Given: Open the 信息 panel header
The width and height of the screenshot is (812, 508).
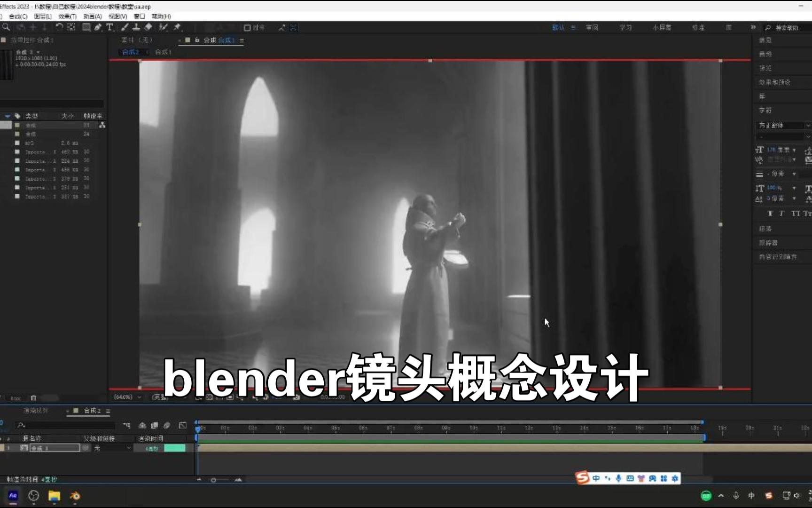Looking at the screenshot, I should click(765, 40).
